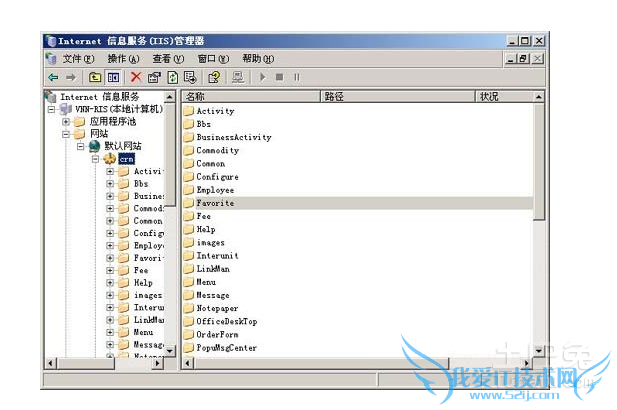Sort by the 名称 column header
Screen dimensions: 617x410
tap(251, 96)
